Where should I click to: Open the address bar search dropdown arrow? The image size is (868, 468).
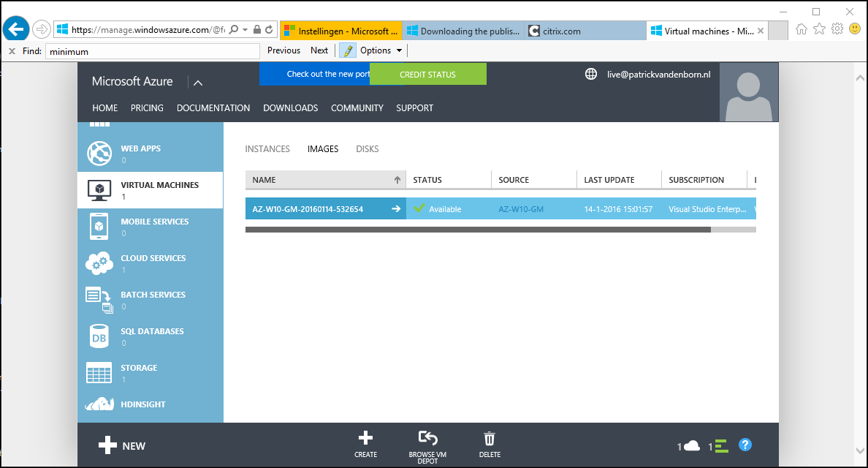coord(245,29)
